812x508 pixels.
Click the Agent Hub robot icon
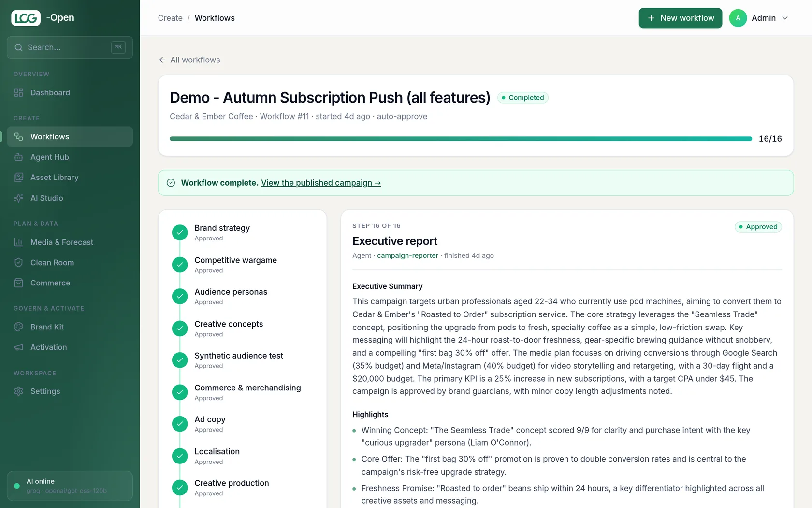point(19,157)
